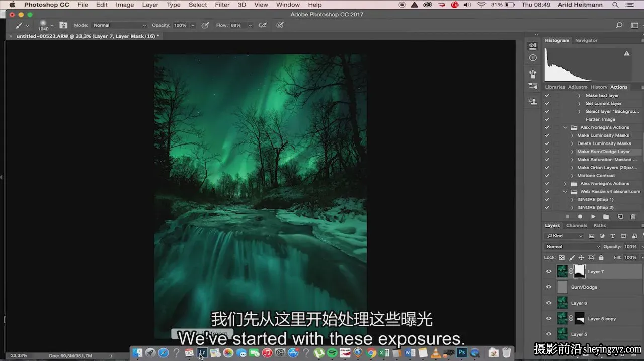Switch to the Channels tab
This screenshot has width=644, height=361.
point(577,225)
